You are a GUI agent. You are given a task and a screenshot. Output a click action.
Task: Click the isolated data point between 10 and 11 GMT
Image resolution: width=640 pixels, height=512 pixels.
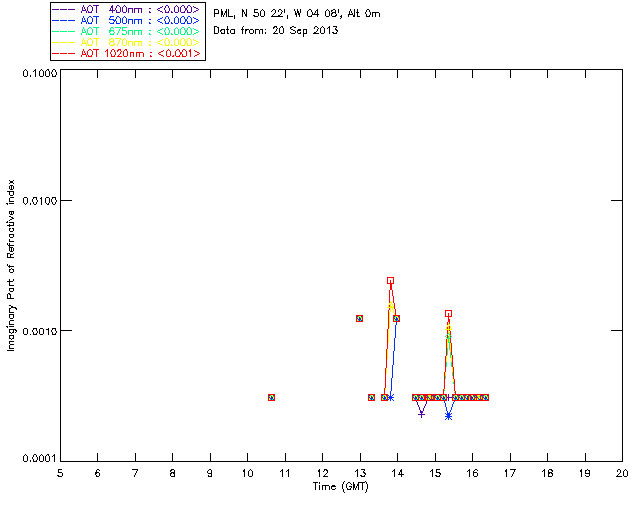[271, 398]
